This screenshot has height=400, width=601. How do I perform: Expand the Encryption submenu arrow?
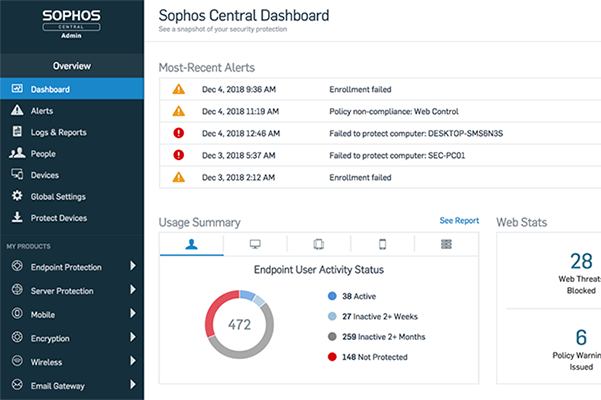pos(133,338)
